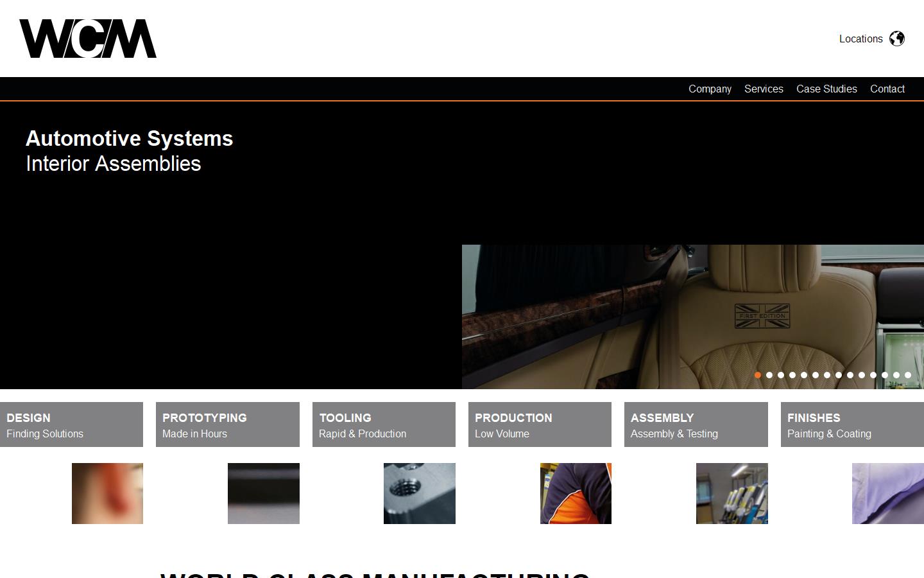Open the Services menu

pos(764,89)
